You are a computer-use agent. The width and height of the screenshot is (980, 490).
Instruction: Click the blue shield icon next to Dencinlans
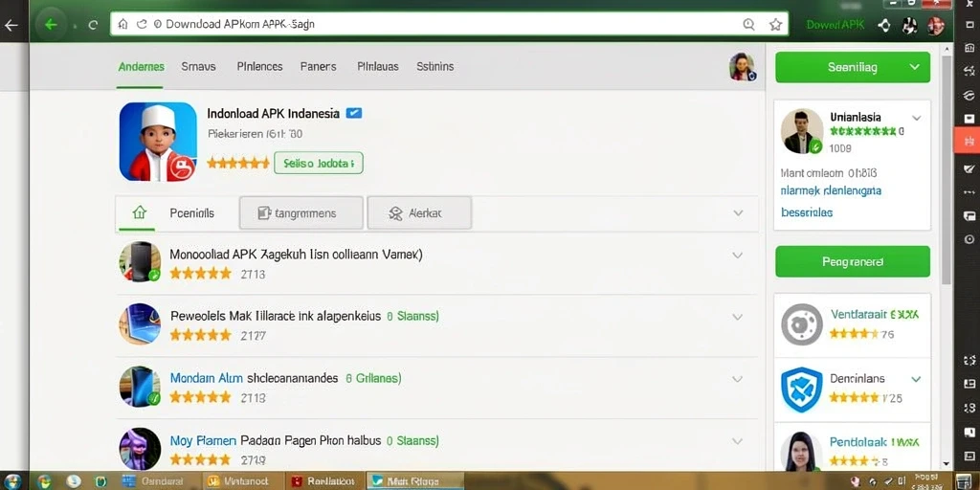point(802,389)
